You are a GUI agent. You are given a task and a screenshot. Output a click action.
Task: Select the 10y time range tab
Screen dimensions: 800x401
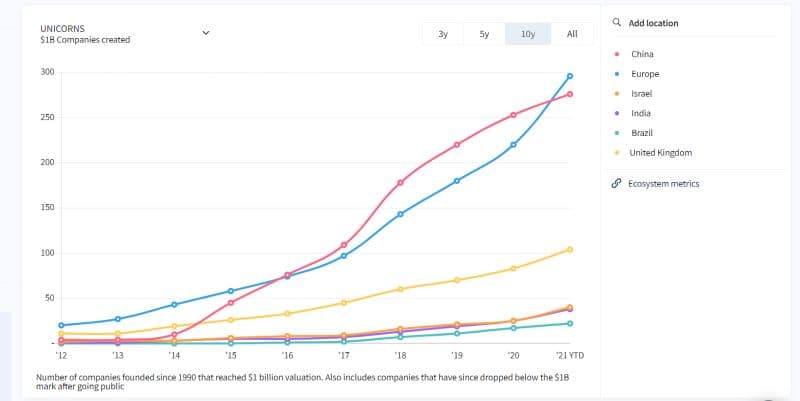coord(528,34)
